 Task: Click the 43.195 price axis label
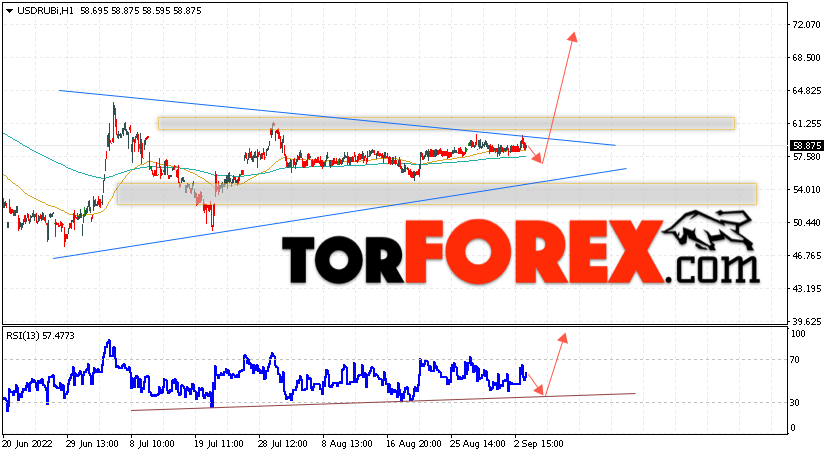click(806, 289)
